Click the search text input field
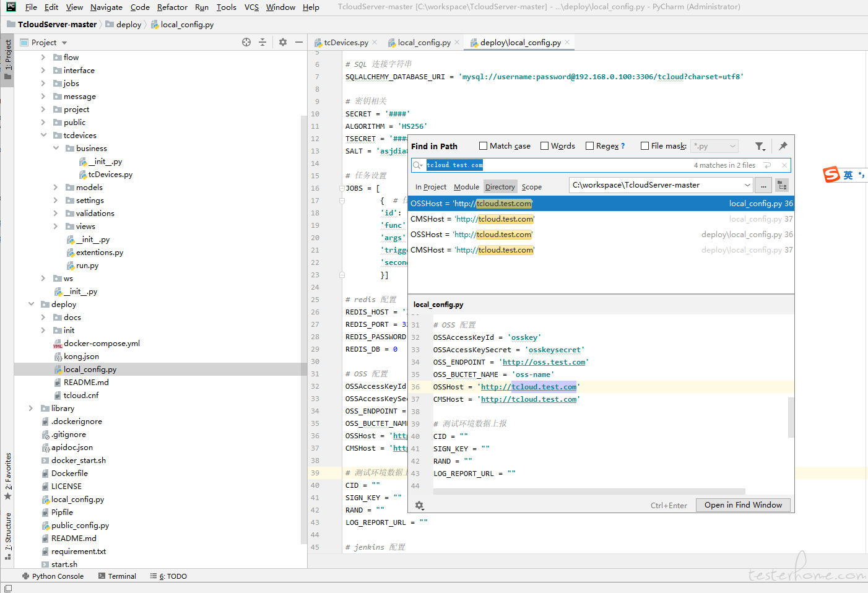Screen dimensions: 868x593 point(557,165)
